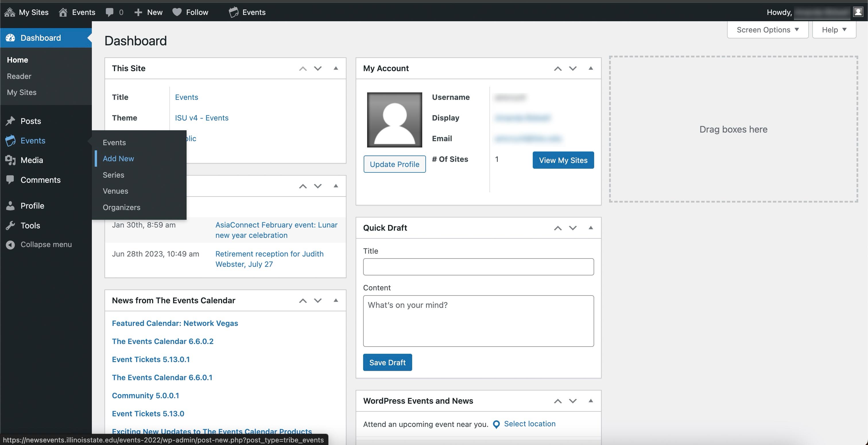
Task: Click View My Sites button
Action: 563,160
